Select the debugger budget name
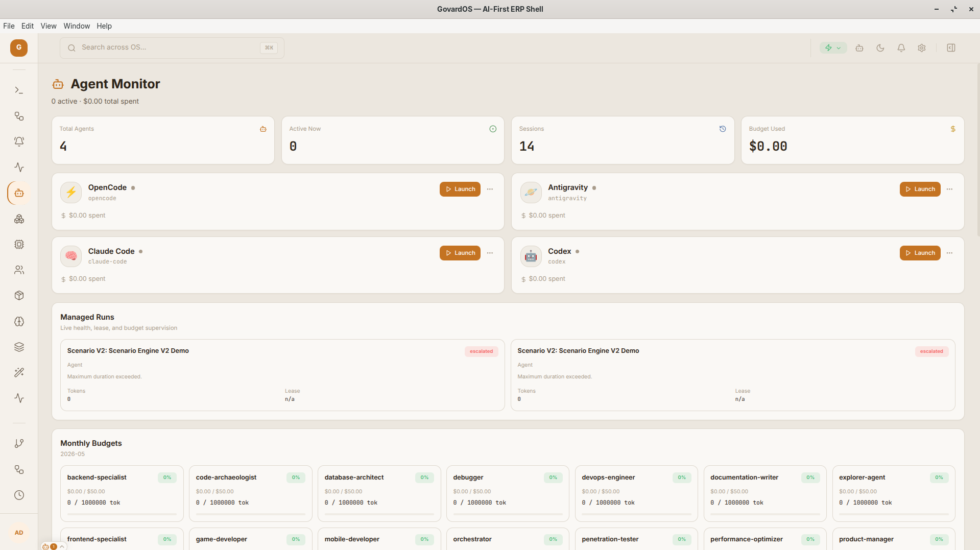This screenshot has width=980, height=550. 468,477
